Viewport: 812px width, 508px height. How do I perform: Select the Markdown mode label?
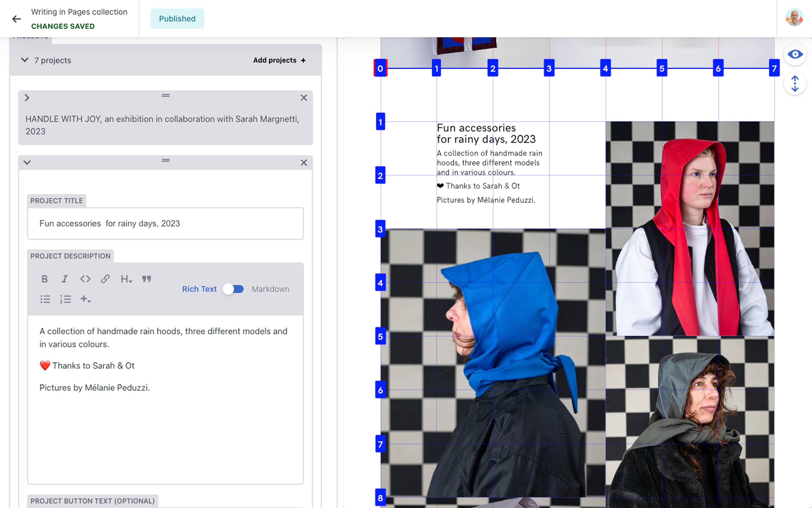[270, 289]
